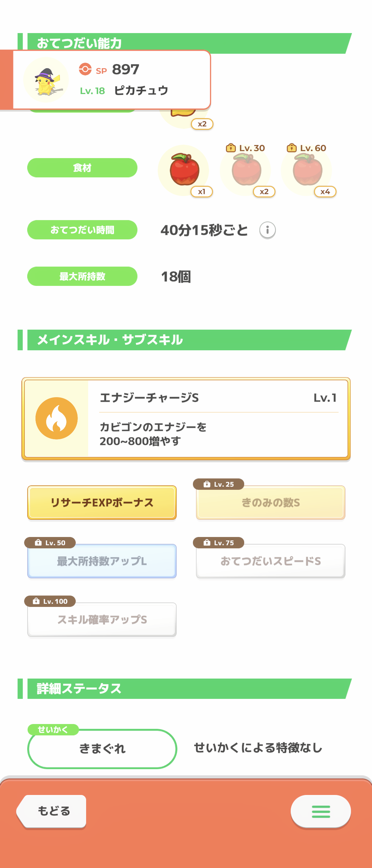Viewport: 372px width, 868px height.
Task: Tap the flame main skill icon
Action: click(57, 418)
